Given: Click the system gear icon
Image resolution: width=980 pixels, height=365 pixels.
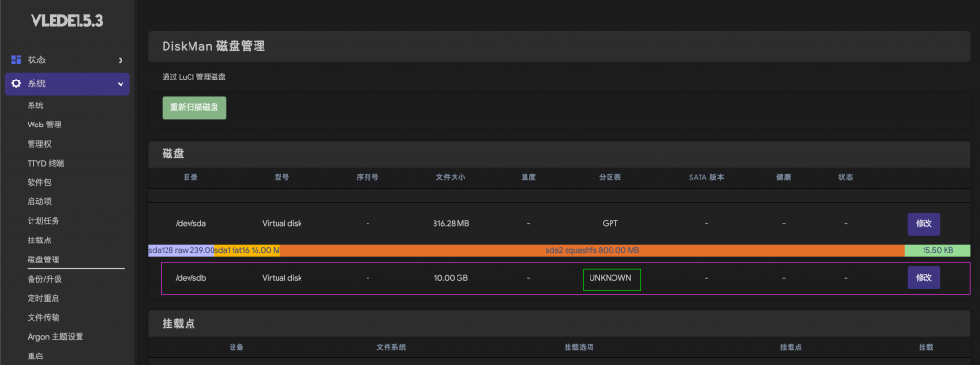Looking at the screenshot, I should point(17,83).
